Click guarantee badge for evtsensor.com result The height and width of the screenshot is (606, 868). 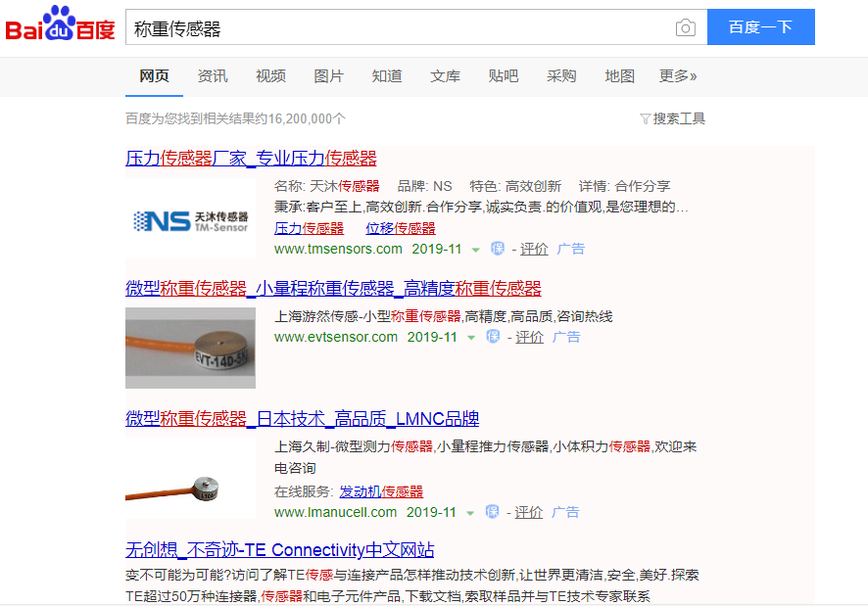[x=493, y=337]
